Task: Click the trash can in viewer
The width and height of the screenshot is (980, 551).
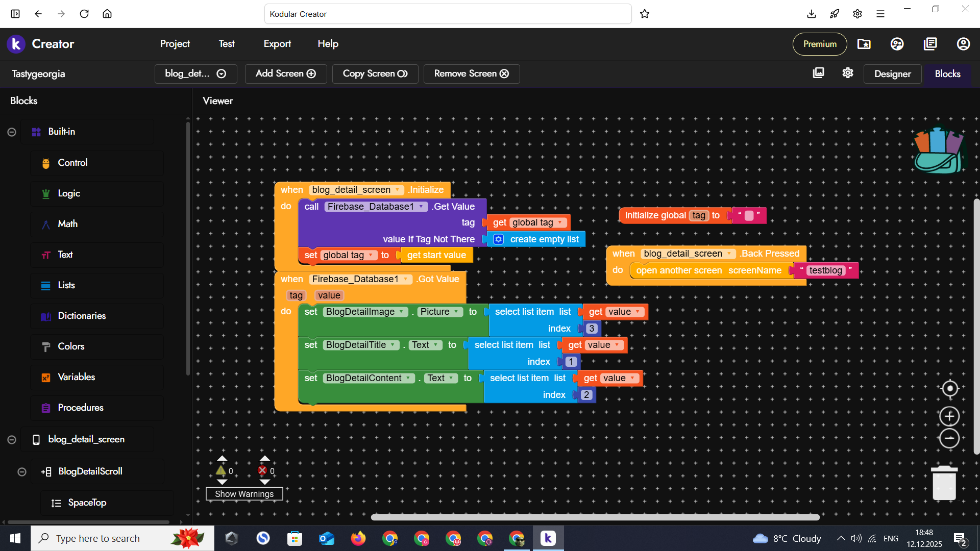Action: click(944, 483)
